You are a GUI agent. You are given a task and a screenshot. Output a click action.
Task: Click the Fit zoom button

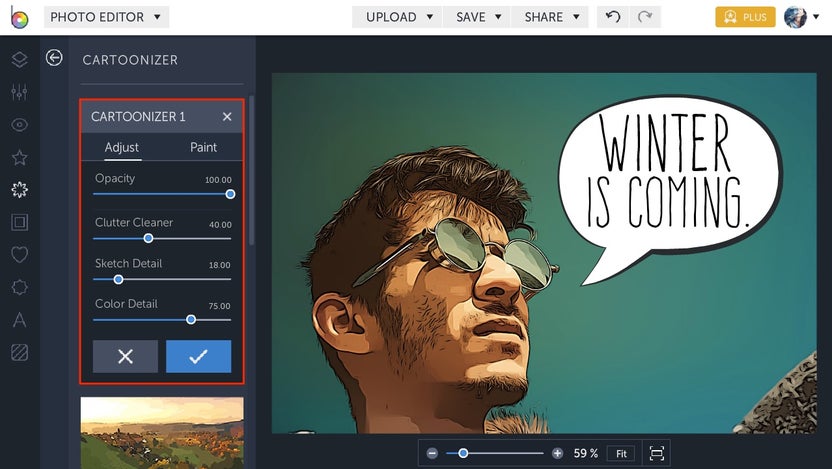621,454
